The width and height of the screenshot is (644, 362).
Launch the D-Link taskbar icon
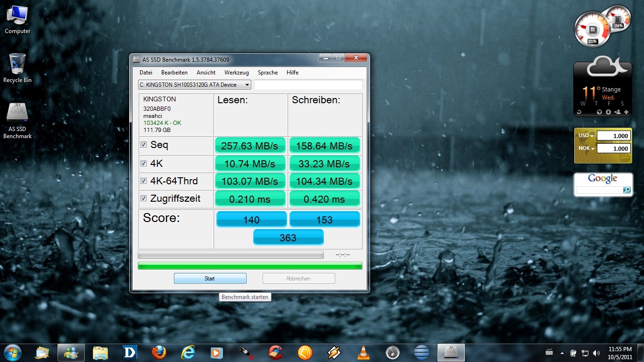pyautogui.click(x=129, y=352)
